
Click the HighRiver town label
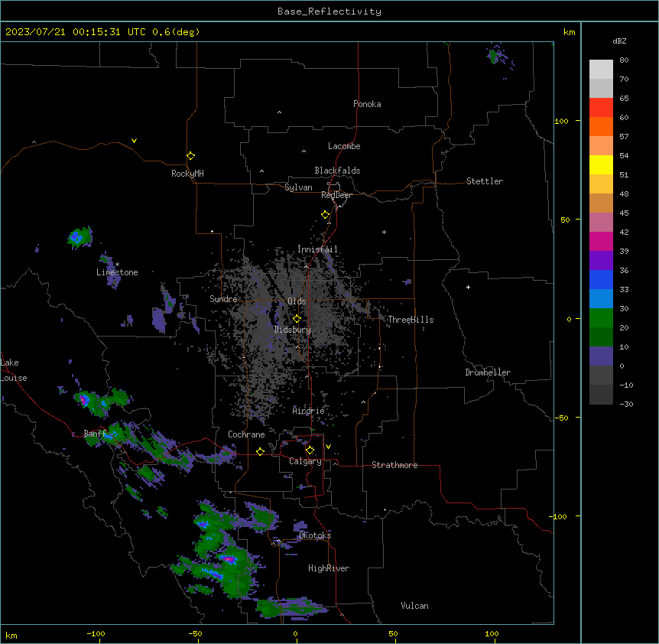(x=329, y=568)
